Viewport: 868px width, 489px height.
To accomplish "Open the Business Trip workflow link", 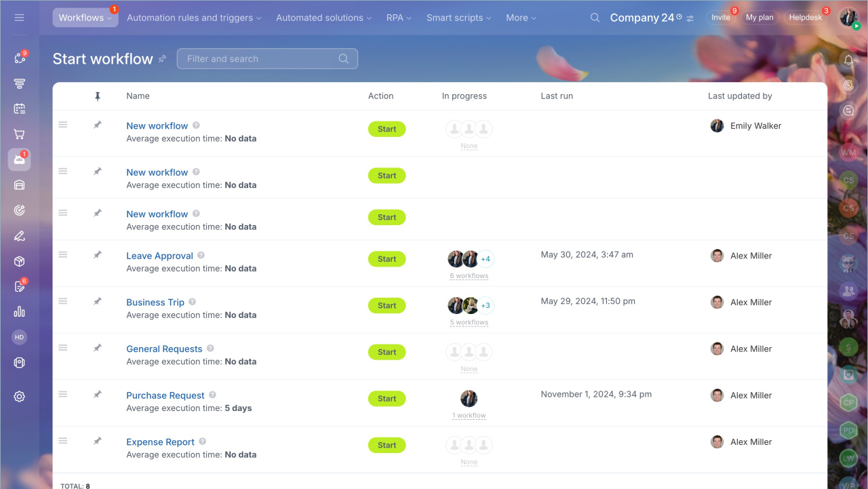I will coord(155,302).
